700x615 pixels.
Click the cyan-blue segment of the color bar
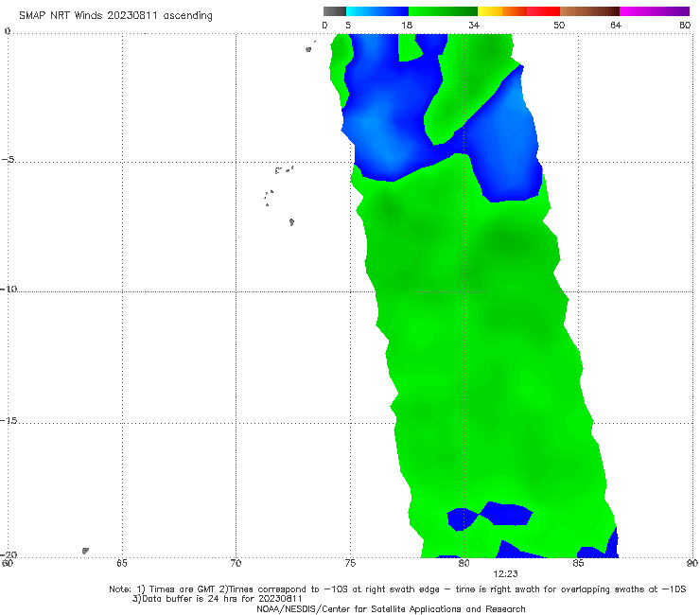tap(377, 11)
